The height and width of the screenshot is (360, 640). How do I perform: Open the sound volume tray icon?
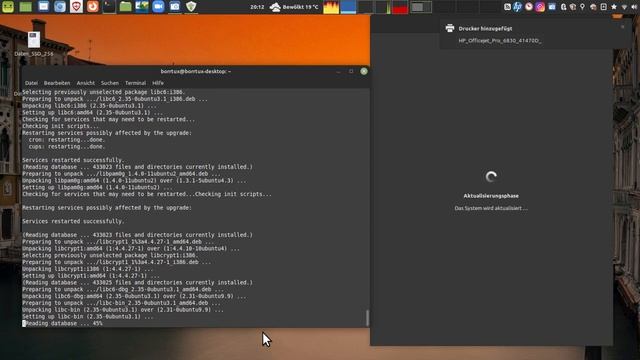point(634,7)
